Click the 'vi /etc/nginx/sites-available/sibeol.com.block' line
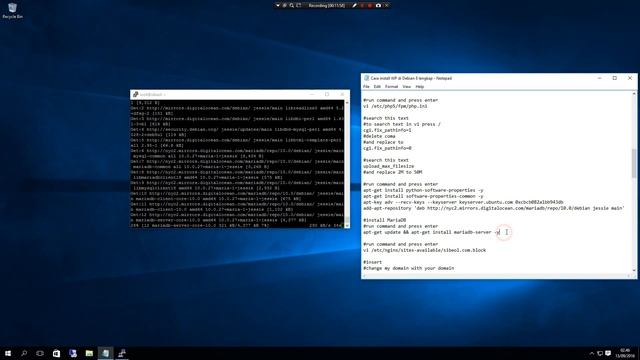Viewport: 640px width, 360px height. (424, 250)
